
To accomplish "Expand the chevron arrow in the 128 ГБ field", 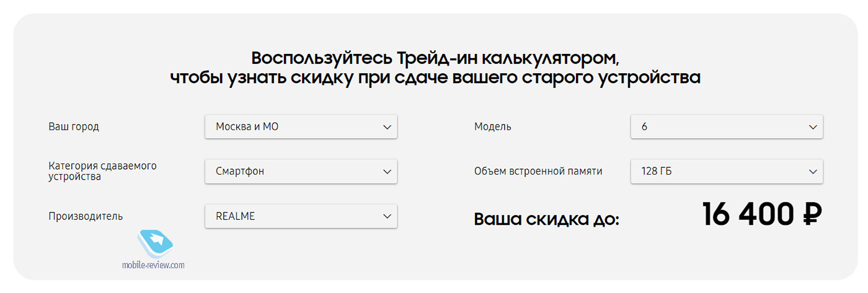I will click(x=813, y=172).
